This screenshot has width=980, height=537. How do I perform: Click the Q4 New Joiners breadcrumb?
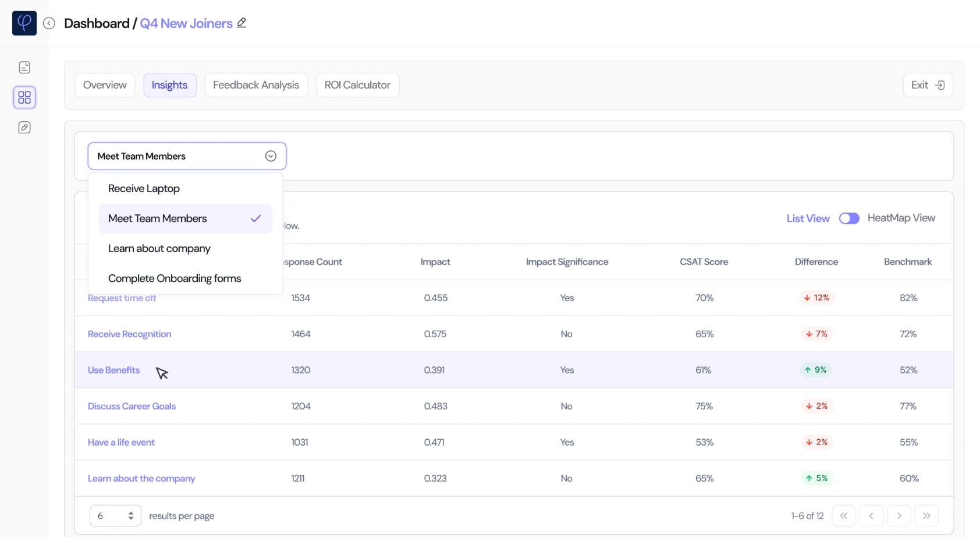[186, 23]
